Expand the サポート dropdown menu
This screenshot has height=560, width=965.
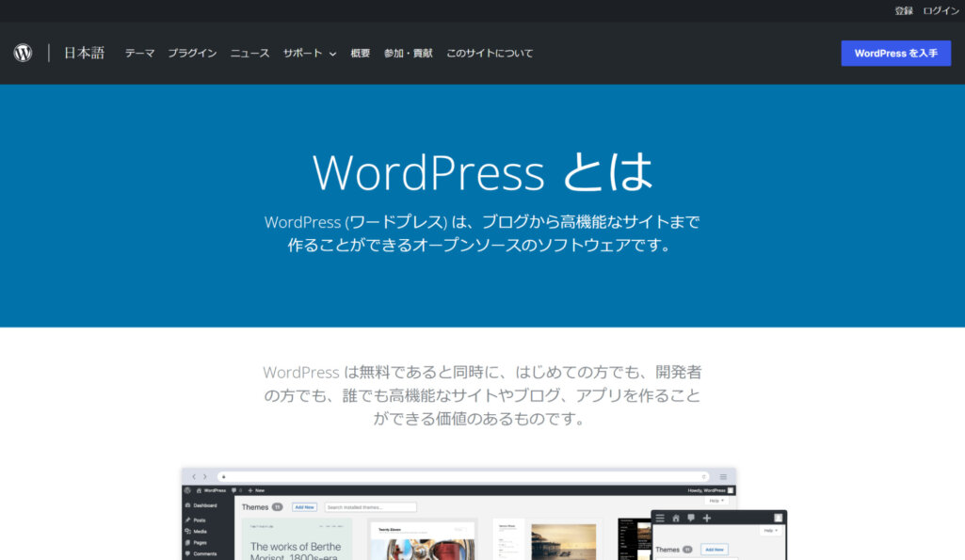coord(310,54)
